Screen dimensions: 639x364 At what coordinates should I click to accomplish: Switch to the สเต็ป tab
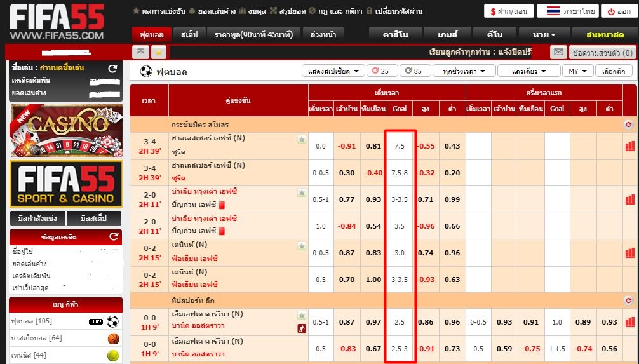coord(189,35)
